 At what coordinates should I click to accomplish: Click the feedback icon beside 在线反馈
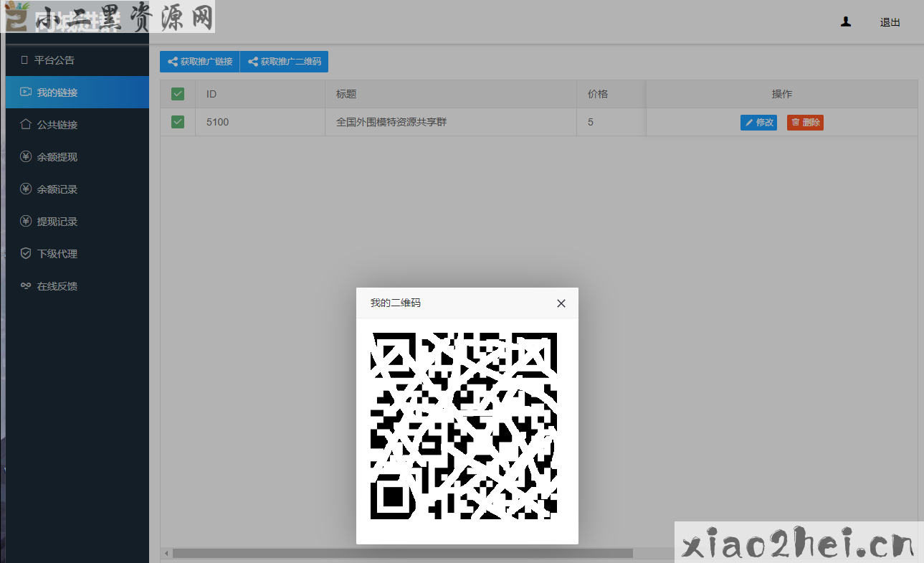26,285
